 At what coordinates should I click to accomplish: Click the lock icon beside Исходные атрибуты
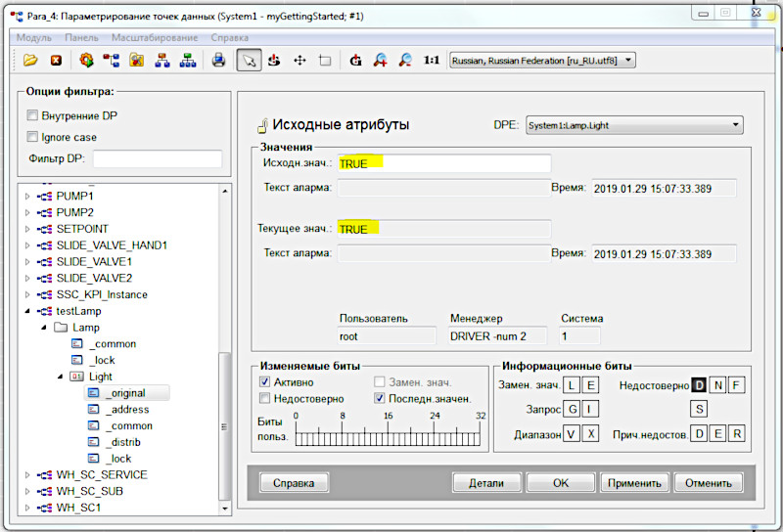click(262, 126)
